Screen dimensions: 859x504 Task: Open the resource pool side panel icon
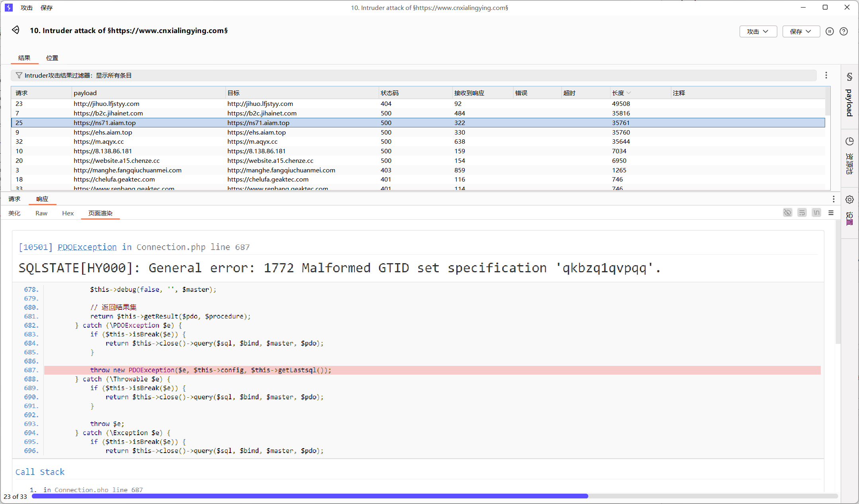point(849,142)
